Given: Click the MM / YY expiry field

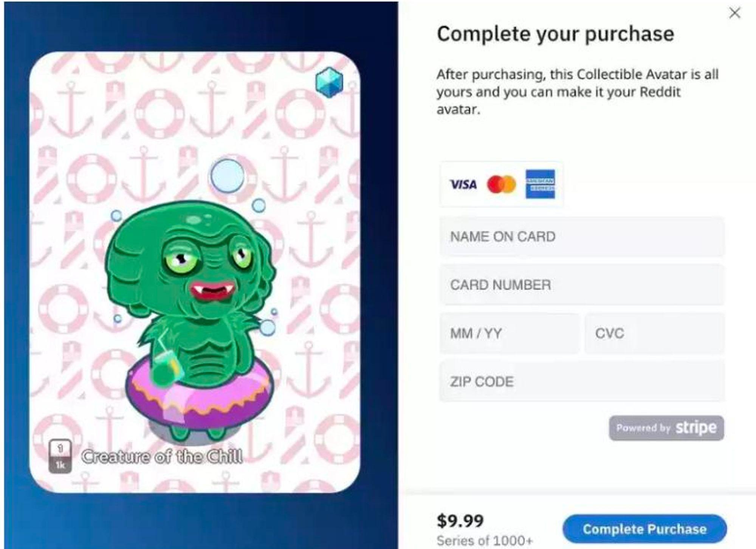Looking at the screenshot, I should click(509, 333).
